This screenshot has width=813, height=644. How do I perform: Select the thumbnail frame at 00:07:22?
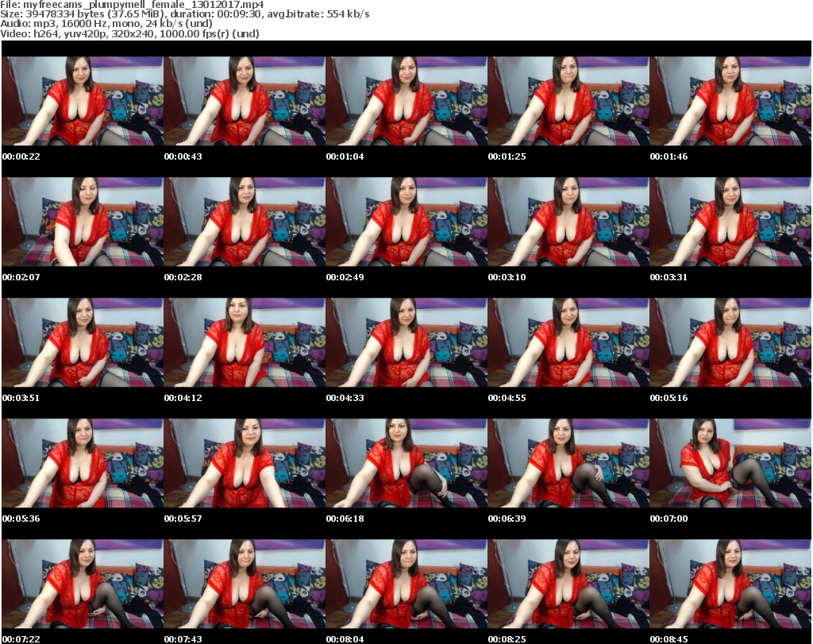point(83,584)
